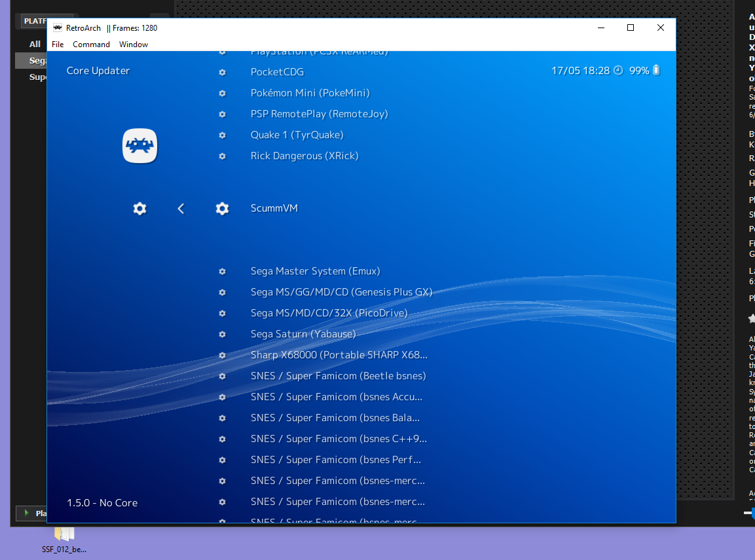The width and height of the screenshot is (755, 560).
Task: Go back using the left chevron arrow
Action: click(x=181, y=208)
